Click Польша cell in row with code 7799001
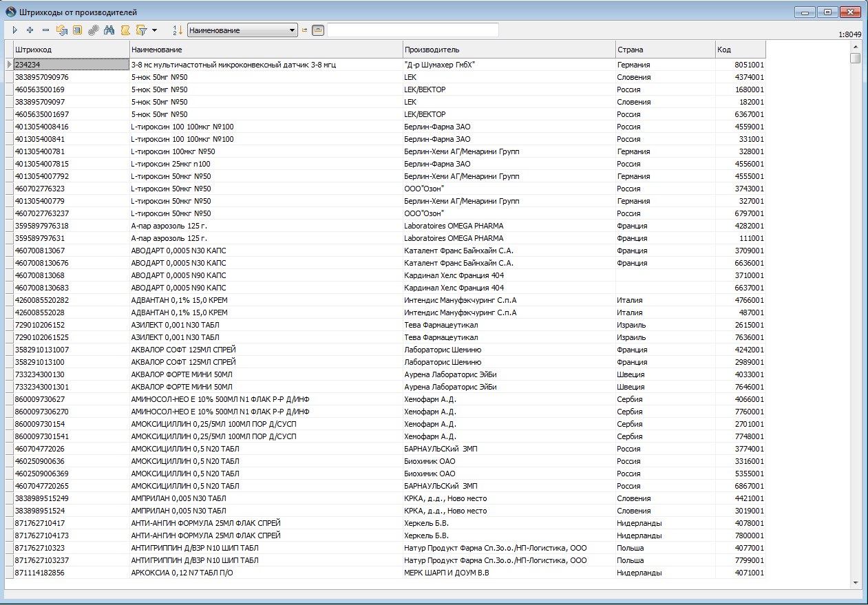This screenshot has width=868, height=605. pyautogui.click(x=665, y=560)
